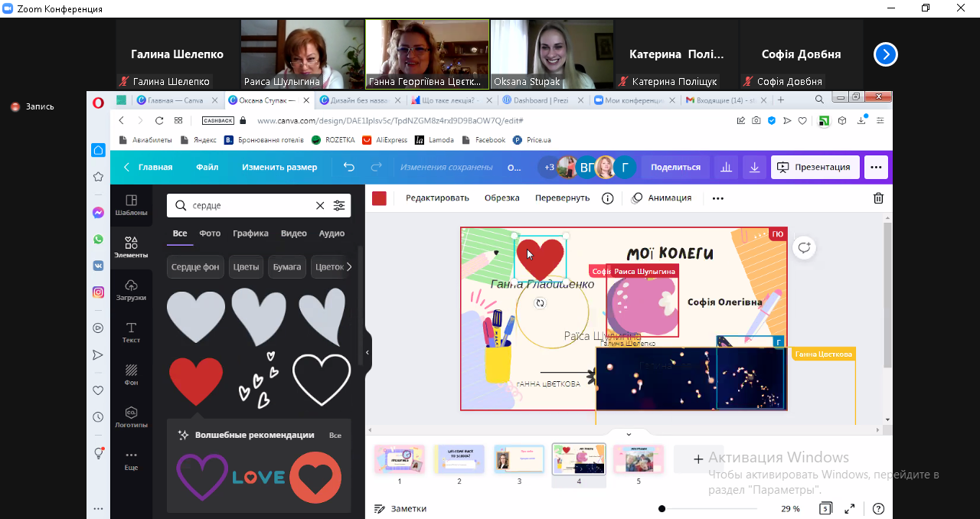Toggle fullscreen mode icon at bottom right
The width and height of the screenshot is (980, 519).
click(x=850, y=508)
